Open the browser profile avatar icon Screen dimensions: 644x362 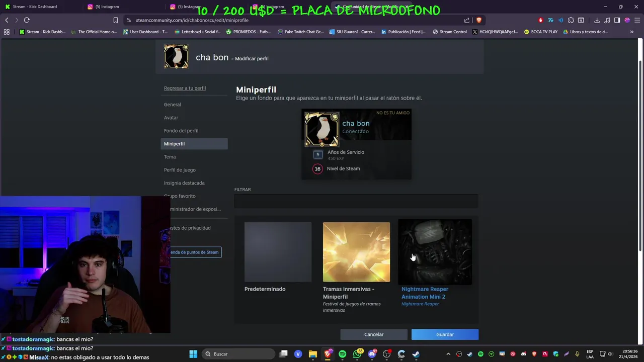coord(627,20)
